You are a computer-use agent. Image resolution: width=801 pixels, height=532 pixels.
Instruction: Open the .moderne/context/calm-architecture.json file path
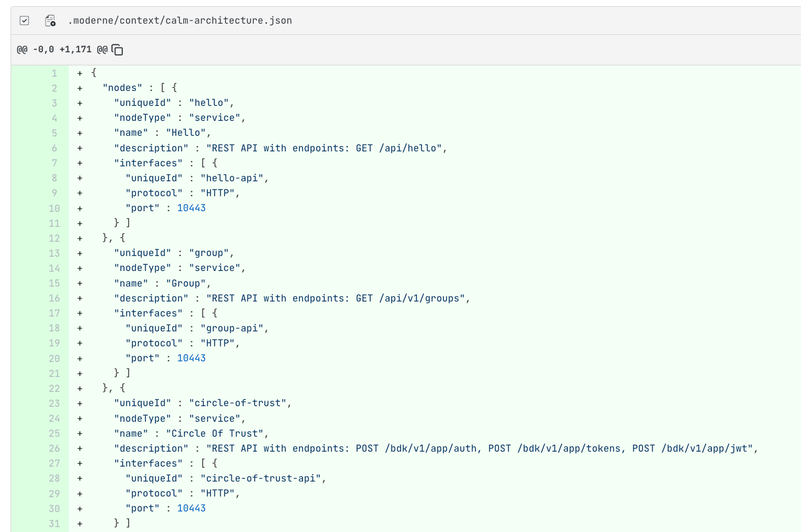[x=180, y=21]
